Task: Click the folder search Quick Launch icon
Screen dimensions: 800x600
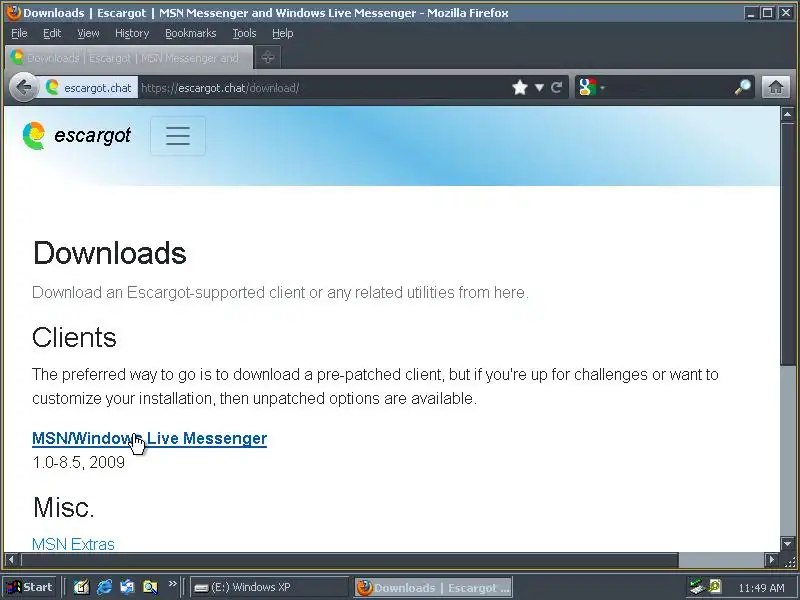Action: point(150,587)
